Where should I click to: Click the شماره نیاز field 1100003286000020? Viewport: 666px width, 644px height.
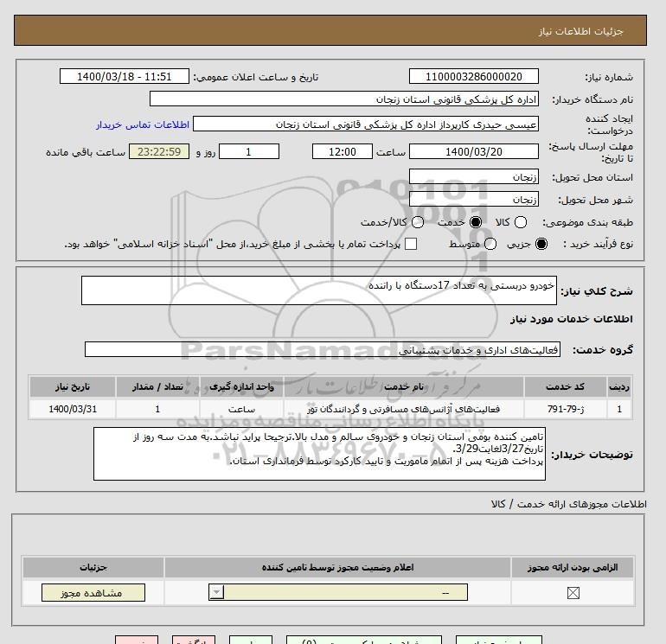(474, 76)
